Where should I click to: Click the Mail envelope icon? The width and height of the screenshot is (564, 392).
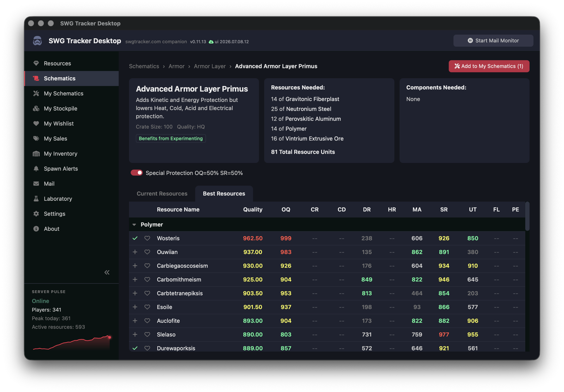pyautogui.click(x=36, y=184)
